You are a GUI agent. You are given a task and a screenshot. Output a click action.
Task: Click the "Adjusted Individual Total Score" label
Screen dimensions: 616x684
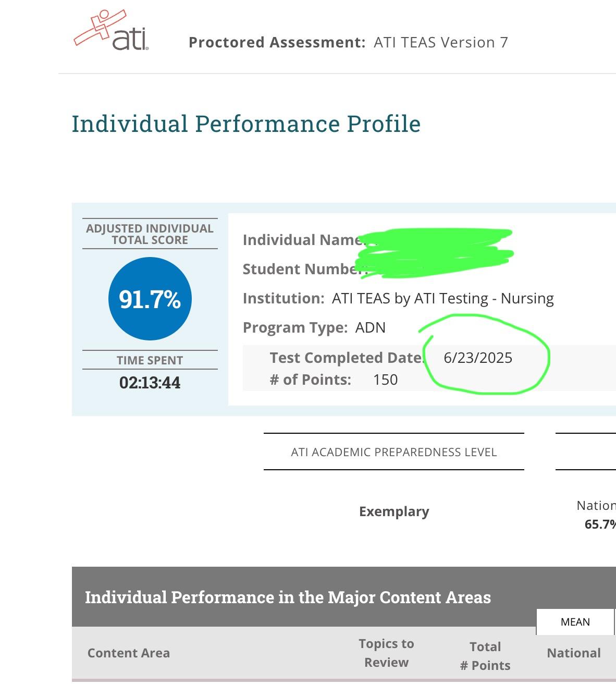click(x=150, y=234)
